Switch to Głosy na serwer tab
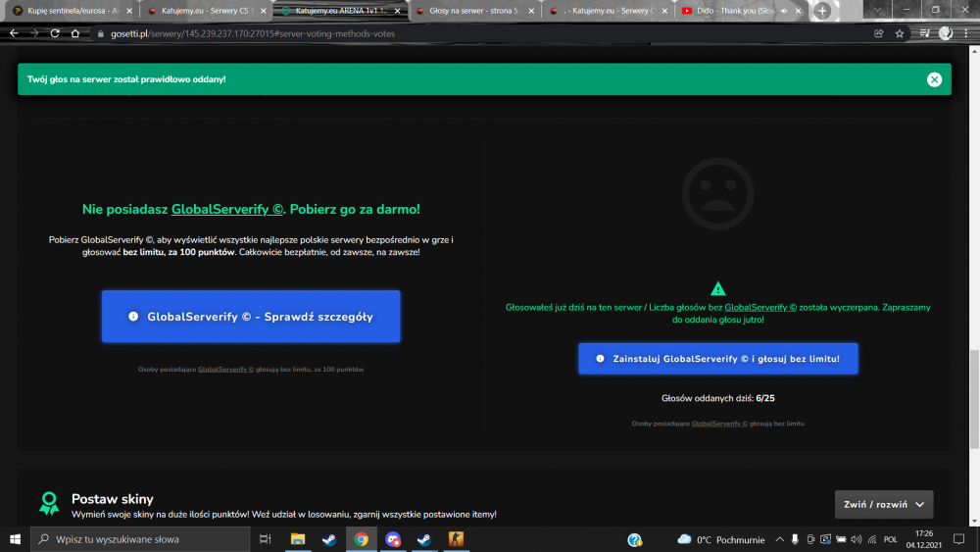Image resolution: width=980 pixels, height=552 pixels. point(473,11)
